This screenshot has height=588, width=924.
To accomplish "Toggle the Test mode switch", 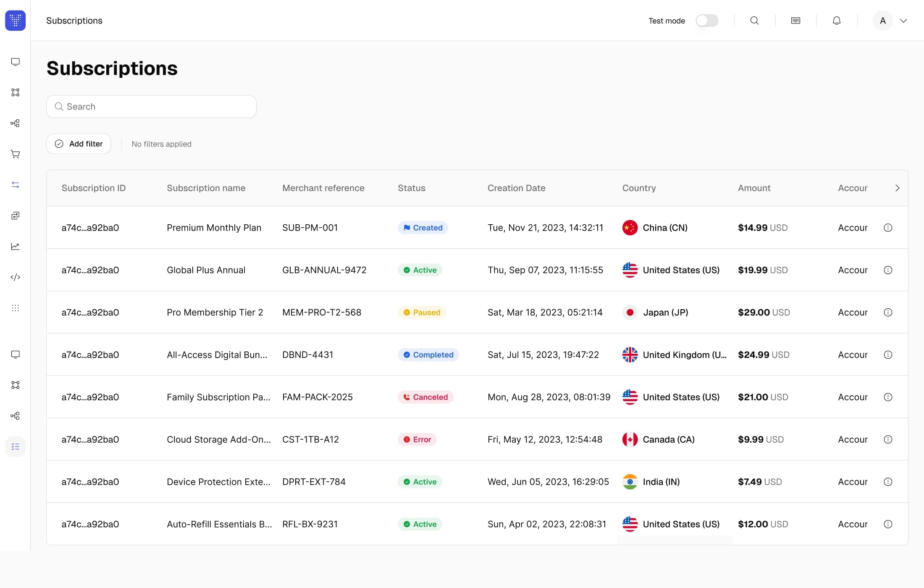I will (x=707, y=21).
